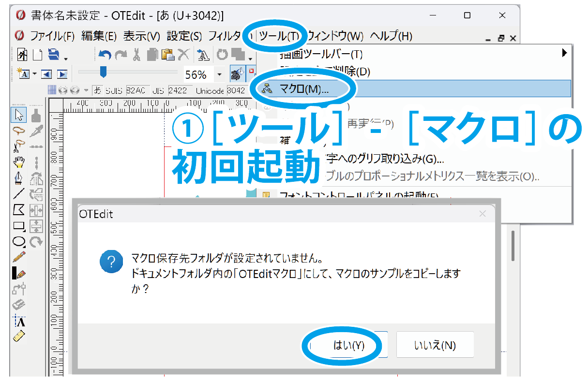Open the zoom percentage dropdown

click(x=219, y=74)
